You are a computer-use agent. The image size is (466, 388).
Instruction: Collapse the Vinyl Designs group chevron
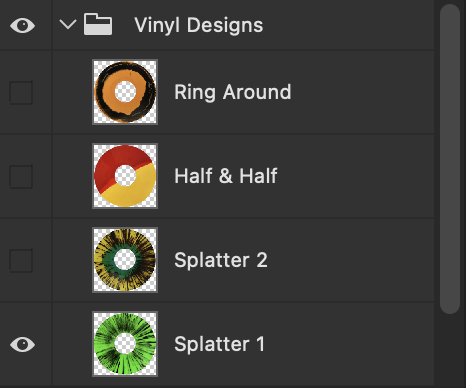click(68, 24)
